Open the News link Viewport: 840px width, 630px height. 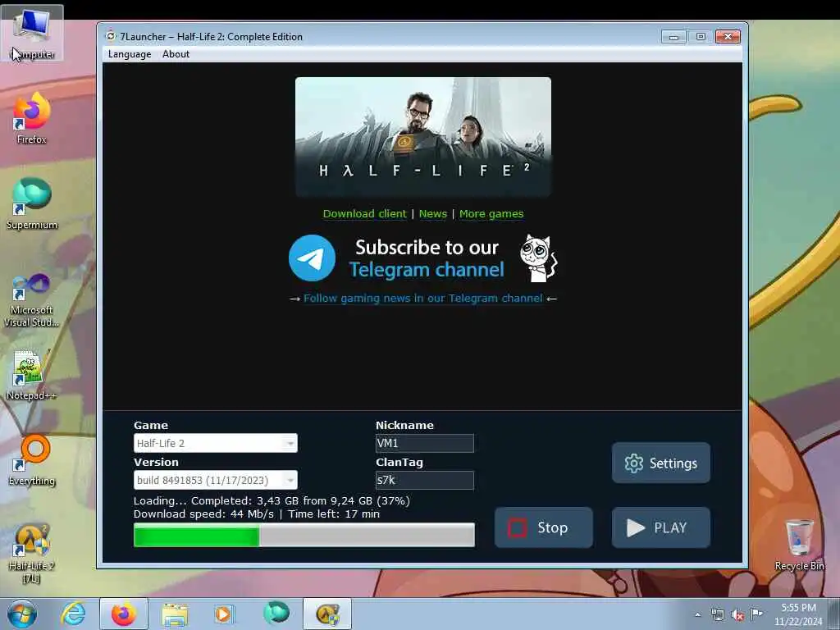click(x=433, y=214)
